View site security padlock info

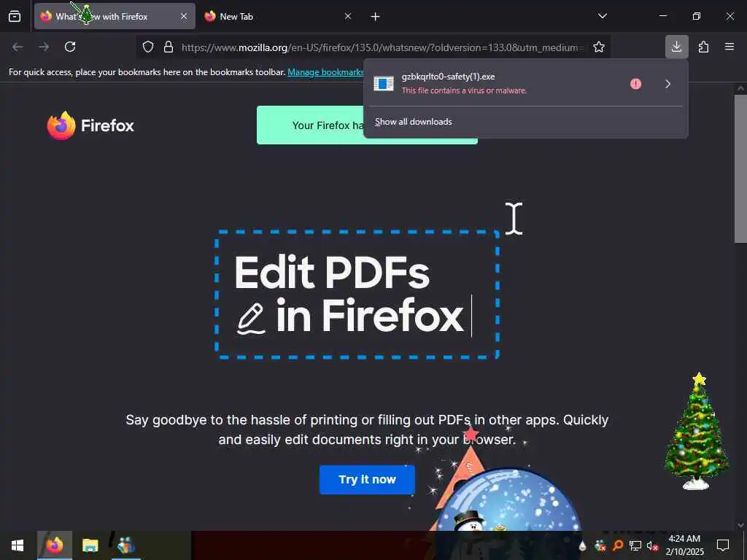pyautogui.click(x=169, y=47)
